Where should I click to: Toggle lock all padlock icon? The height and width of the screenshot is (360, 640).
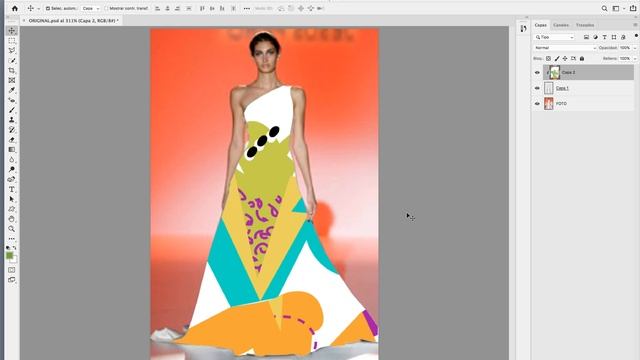(x=582, y=59)
